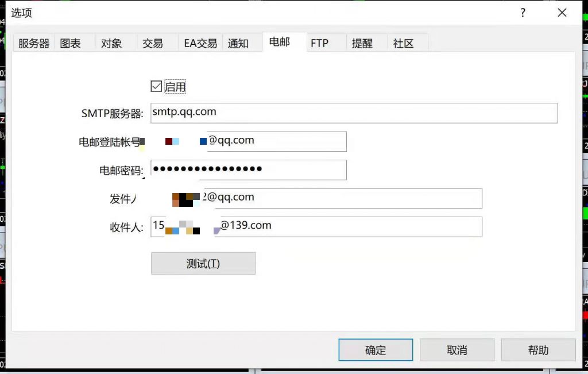Select the 电邮 tab
This screenshot has width=588, height=374.
point(280,42)
